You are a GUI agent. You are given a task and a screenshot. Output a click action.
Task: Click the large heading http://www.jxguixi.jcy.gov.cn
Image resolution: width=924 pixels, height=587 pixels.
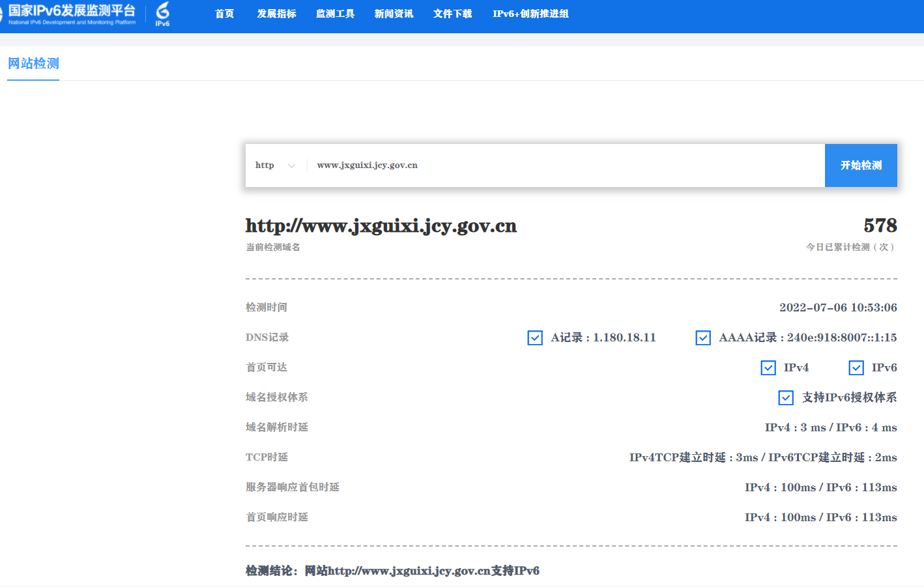381,226
